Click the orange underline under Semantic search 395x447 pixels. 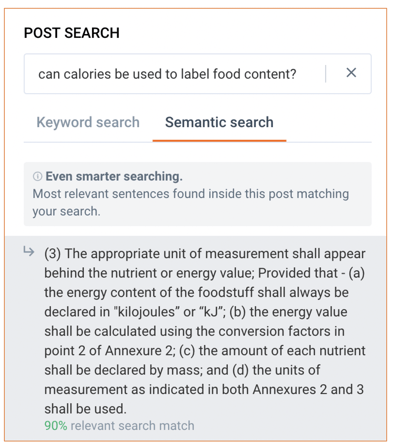point(219,141)
